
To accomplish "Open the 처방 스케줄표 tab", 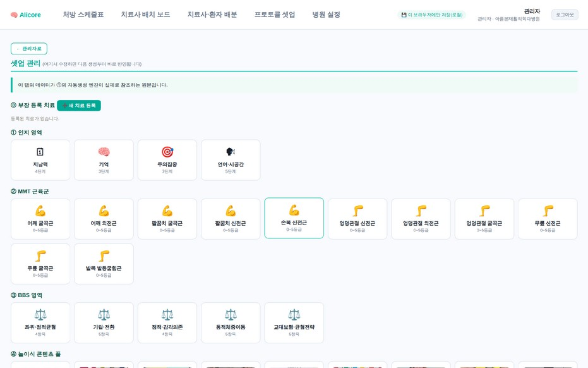I will (x=83, y=15).
